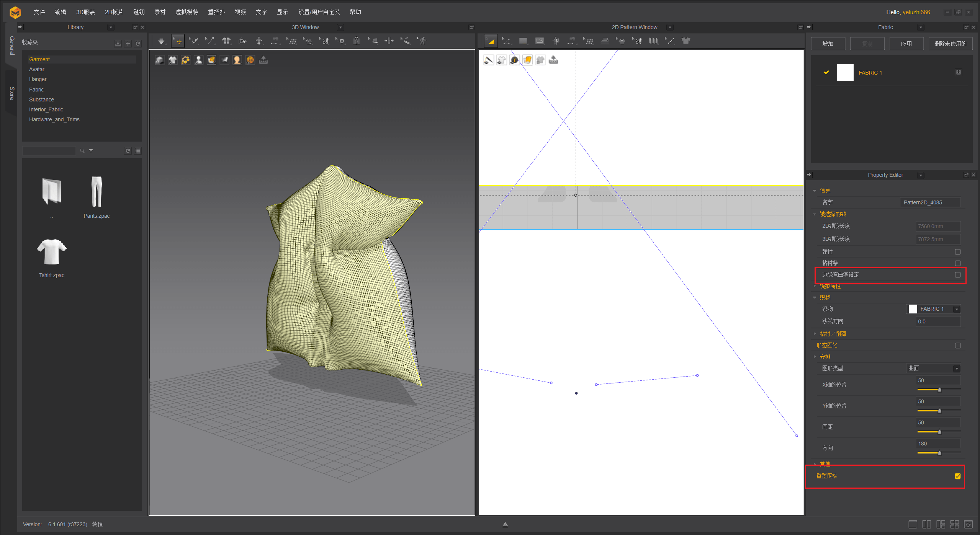
Task: Open the 虚拟模特 menu
Action: [x=187, y=12]
